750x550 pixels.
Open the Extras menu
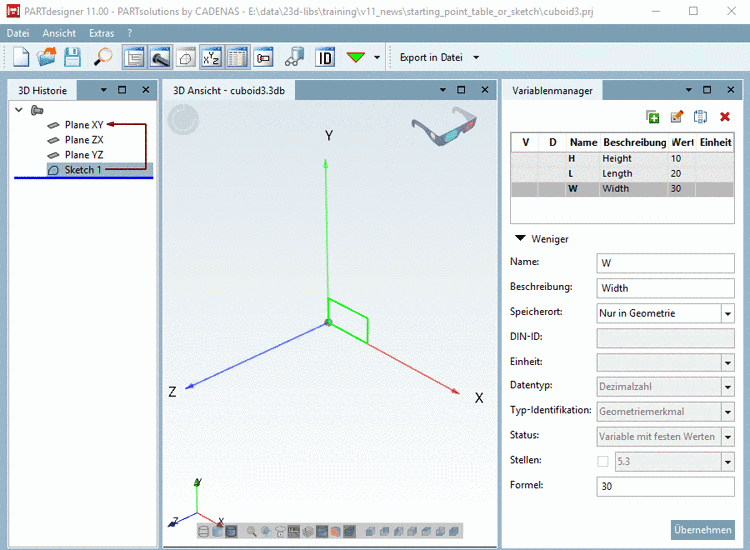pyautogui.click(x=101, y=33)
